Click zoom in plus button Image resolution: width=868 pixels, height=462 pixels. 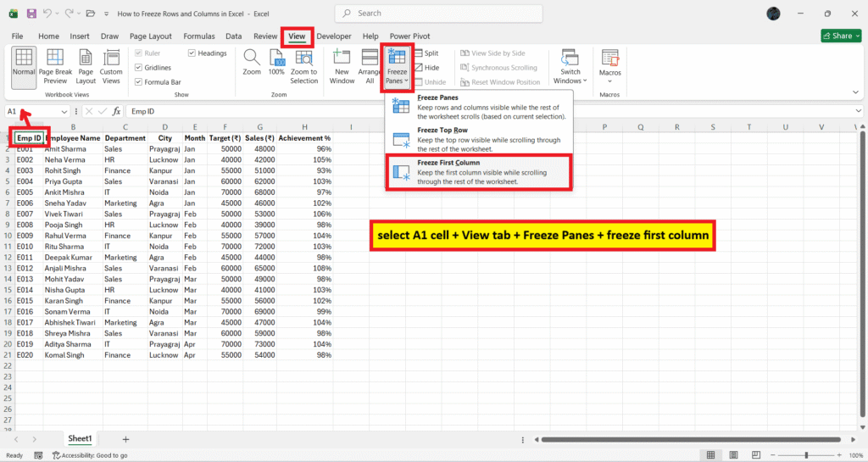[x=839, y=455]
